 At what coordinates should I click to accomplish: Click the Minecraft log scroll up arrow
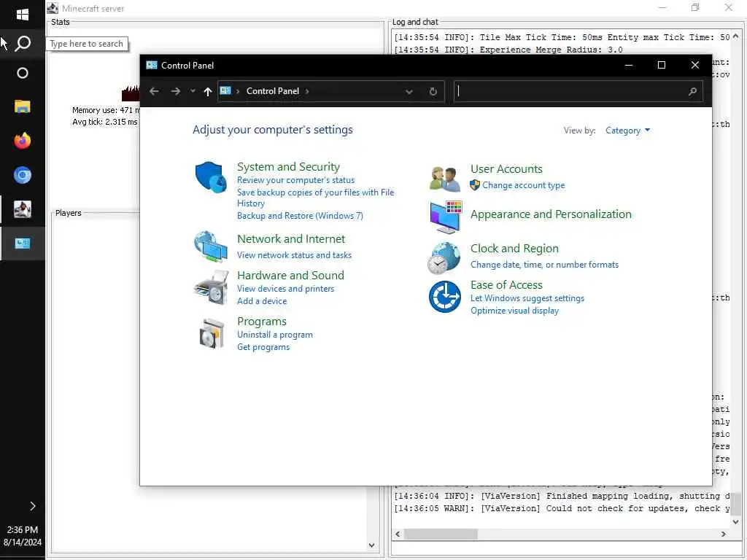click(x=735, y=36)
